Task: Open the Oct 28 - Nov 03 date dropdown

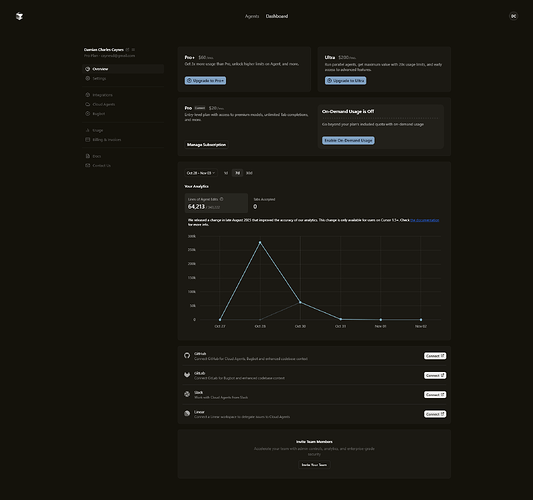Action: (x=201, y=173)
